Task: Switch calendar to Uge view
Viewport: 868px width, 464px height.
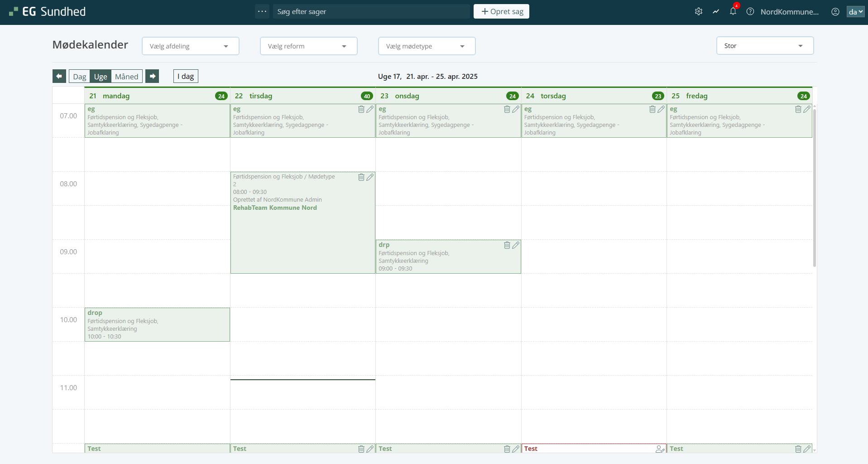Action: 101,77
